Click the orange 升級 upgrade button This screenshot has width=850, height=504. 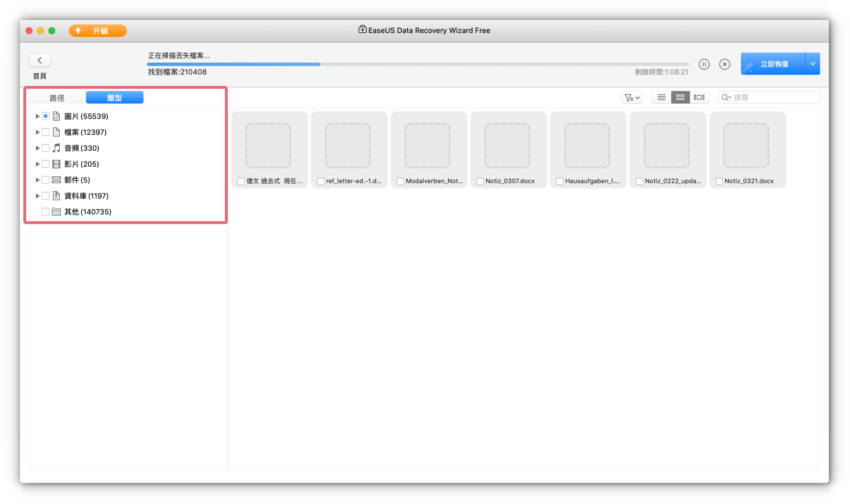coord(98,31)
